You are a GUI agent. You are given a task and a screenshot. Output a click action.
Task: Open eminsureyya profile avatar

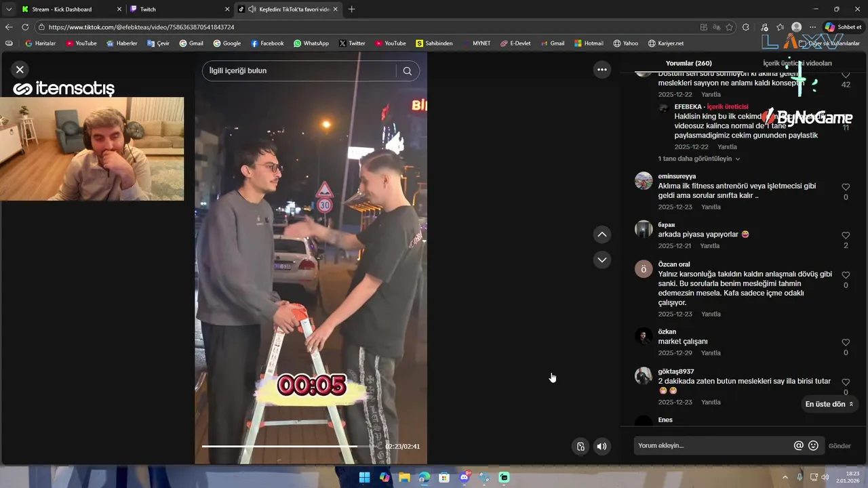coord(644,180)
